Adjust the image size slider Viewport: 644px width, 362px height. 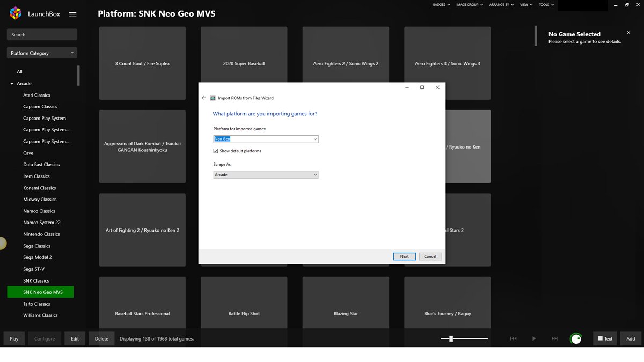coord(464,338)
